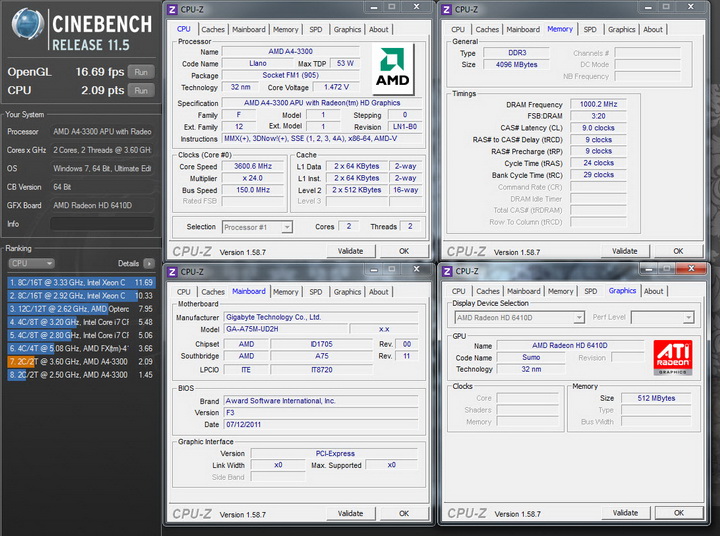Close the Graphics tab CPU-Z window
This screenshot has width=720, height=536.
[x=692, y=269]
